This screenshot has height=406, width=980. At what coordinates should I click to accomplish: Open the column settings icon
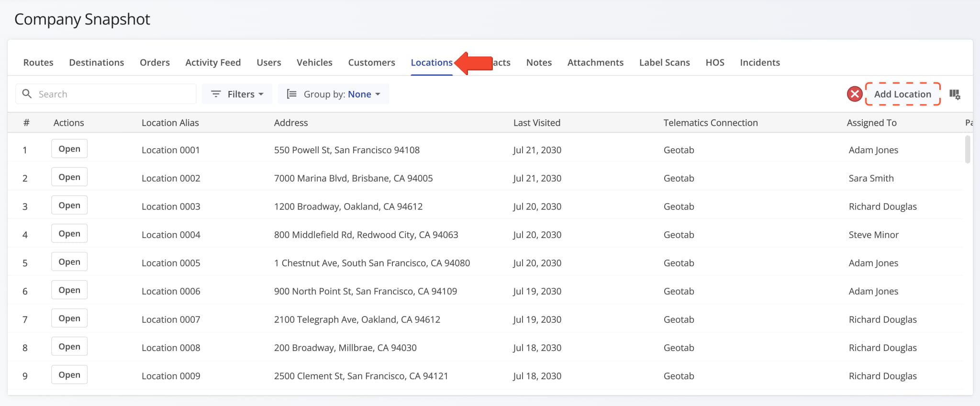pos(955,94)
